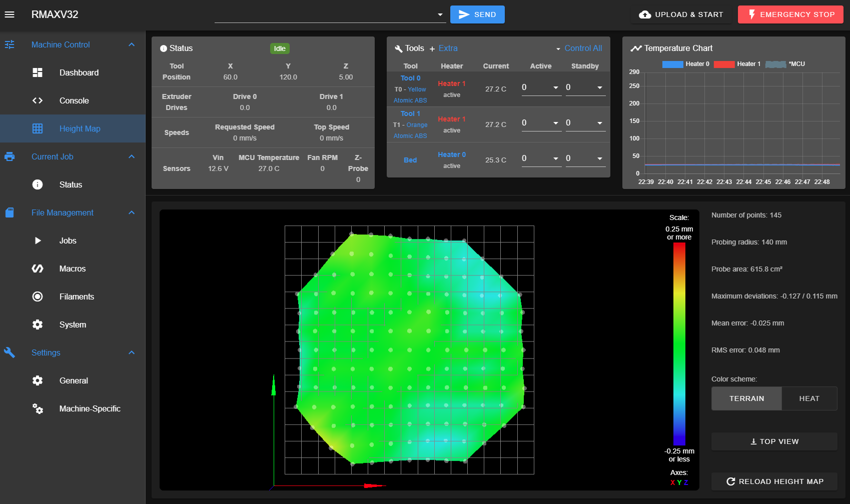Collapse the Machine Control section
This screenshot has height=504, width=850.
132,44
